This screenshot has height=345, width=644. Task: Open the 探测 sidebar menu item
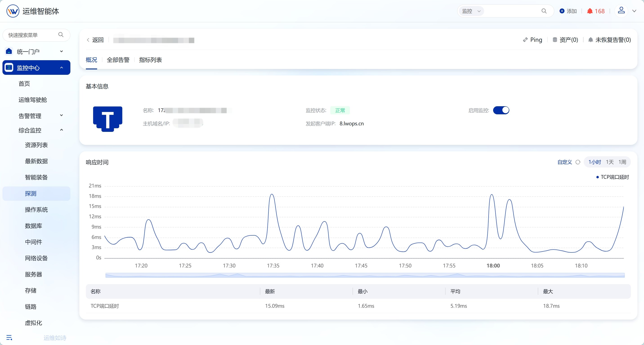(36, 193)
